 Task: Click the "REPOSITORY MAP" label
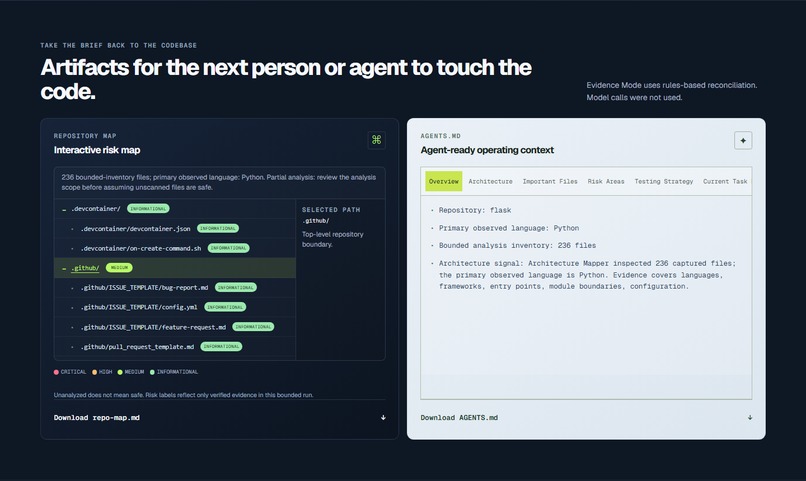[x=85, y=136]
